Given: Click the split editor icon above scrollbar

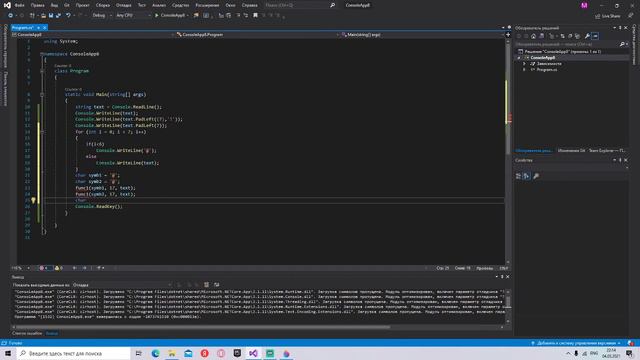Looking at the screenshot, I should pos(508,35).
